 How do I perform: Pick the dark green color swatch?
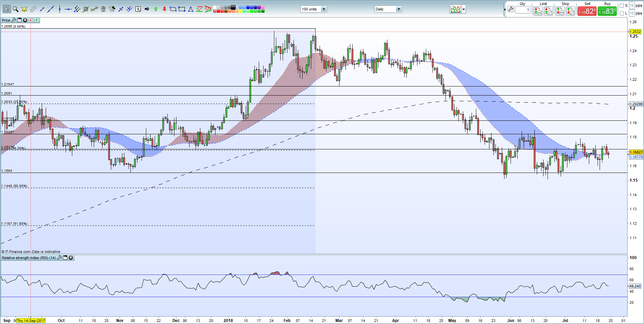pyautogui.click(x=263, y=11)
